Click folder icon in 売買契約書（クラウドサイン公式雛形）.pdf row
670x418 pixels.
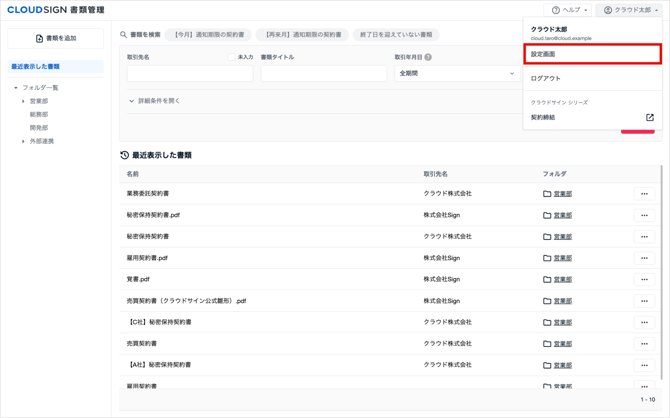(547, 301)
